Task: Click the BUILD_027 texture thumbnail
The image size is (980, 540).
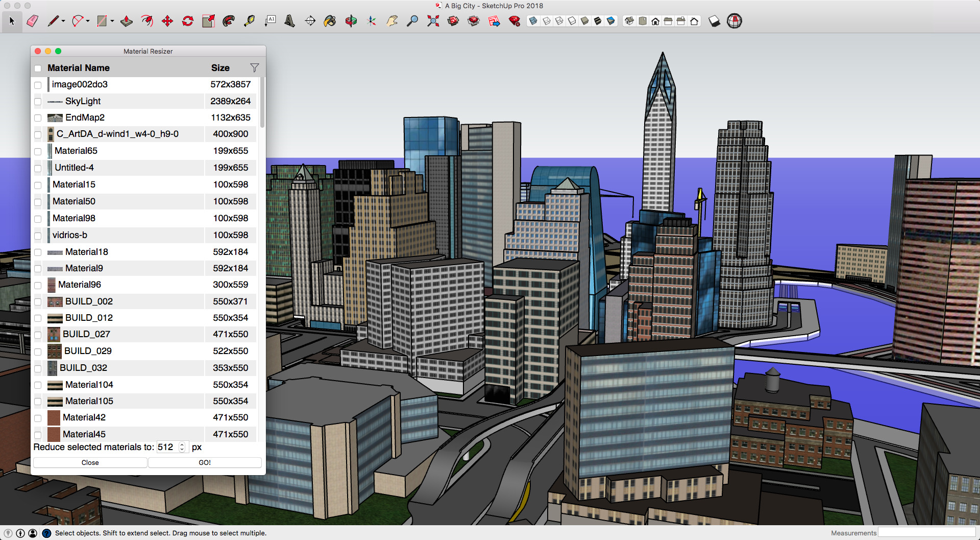Action: (54, 334)
